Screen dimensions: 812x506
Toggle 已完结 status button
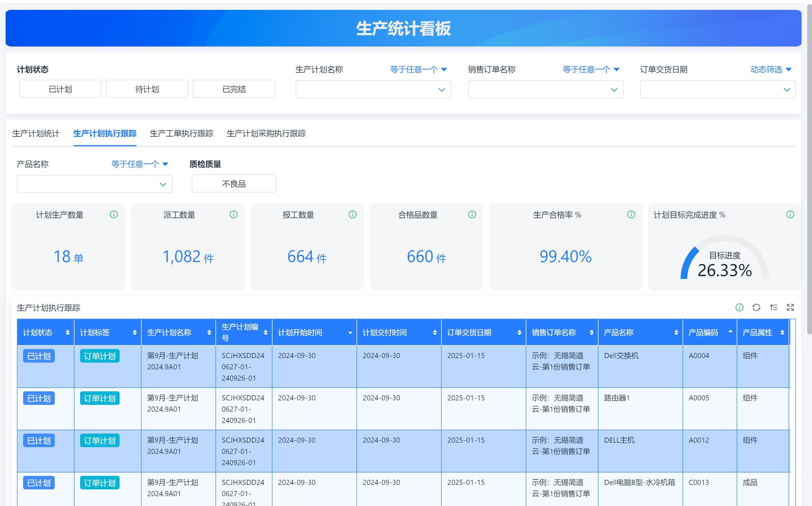click(x=234, y=89)
